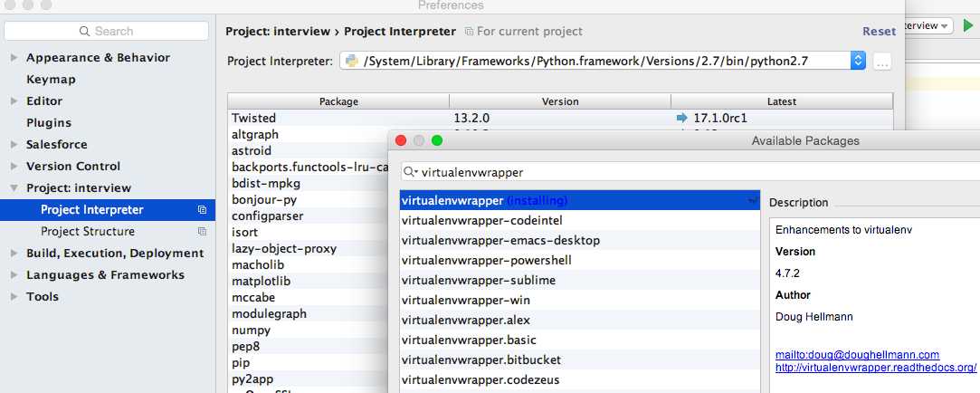Select virtualenvwrapper.alex package

pyautogui.click(x=579, y=321)
